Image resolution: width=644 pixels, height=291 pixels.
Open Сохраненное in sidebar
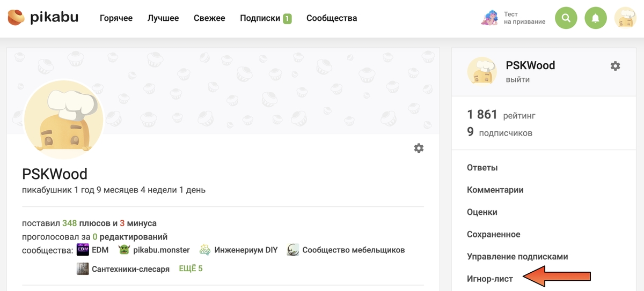pyautogui.click(x=493, y=234)
